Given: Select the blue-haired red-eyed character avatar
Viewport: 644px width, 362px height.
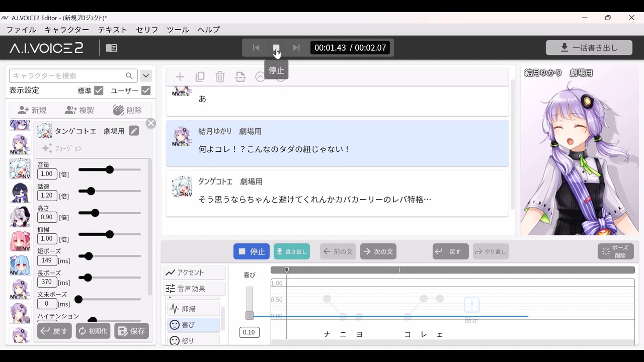Looking at the screenshot, I should click(20, 265).
